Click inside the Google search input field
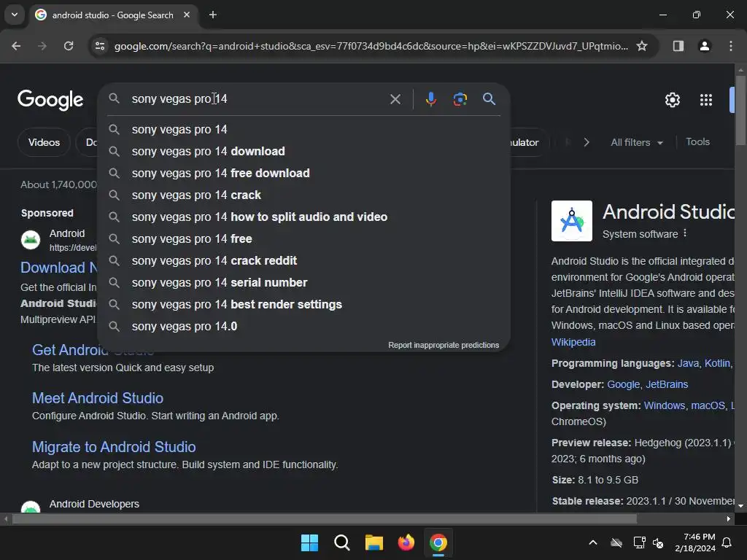This screenshot has height=560, width=747. (258, 99)
